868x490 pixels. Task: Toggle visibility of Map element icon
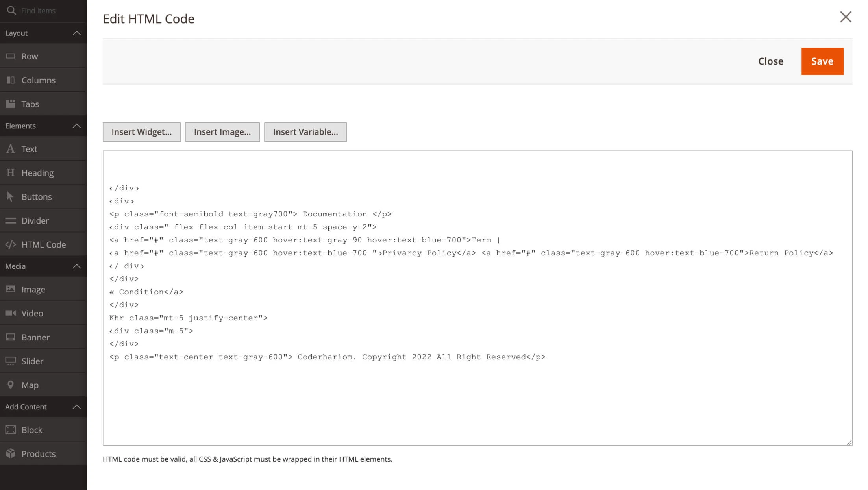(x=11, y=385)
